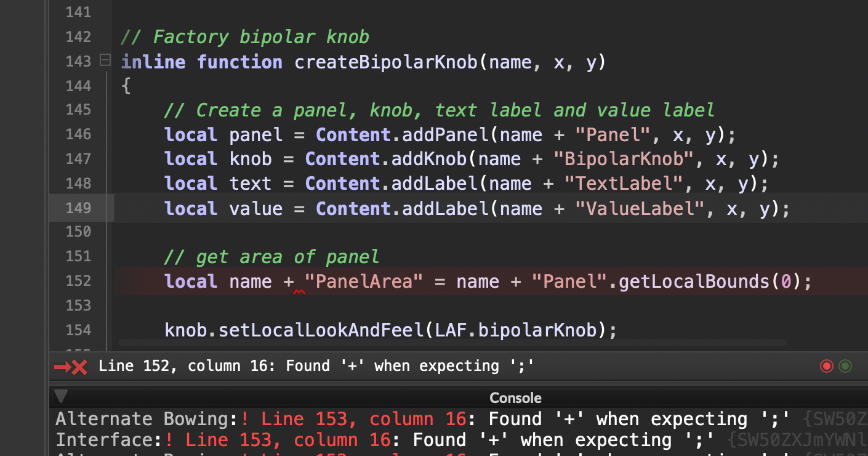868x456 pixels.
Task: Collapse the createBipolarKnob function fold marker
Action: click(x=105, y=61)
